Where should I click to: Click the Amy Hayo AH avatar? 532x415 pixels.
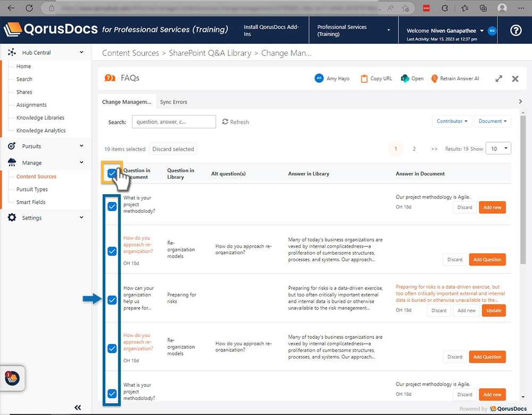tap(319, 78)
